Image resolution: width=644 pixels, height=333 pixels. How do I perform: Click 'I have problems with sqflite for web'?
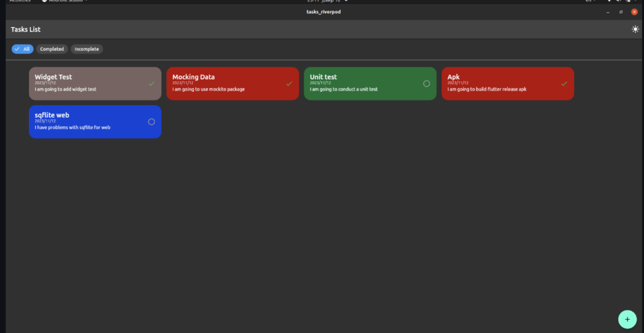[x=72, y=127]
